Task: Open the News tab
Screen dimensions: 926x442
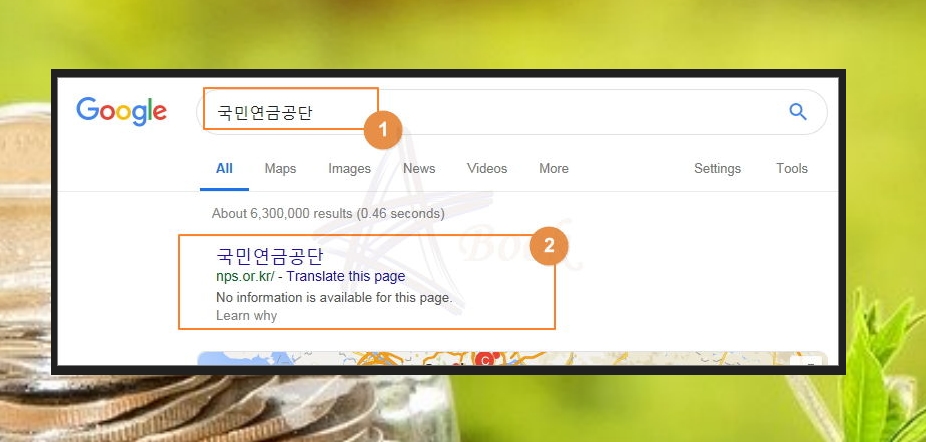Action: (x=419, y=168)
